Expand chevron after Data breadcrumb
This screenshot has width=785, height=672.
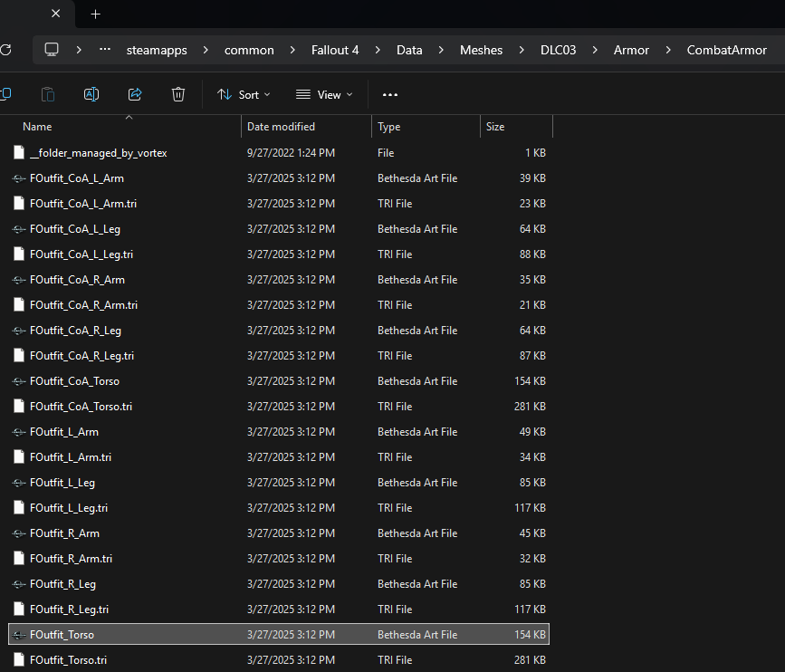pyautogui.click(x=441, y=50)
